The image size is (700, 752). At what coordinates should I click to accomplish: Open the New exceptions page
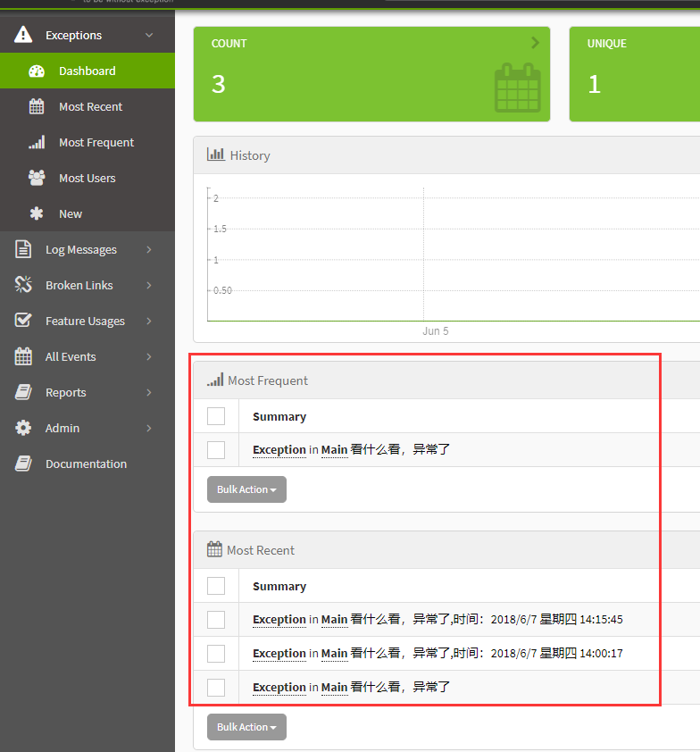pyautogui.click(x=87, y=213)
